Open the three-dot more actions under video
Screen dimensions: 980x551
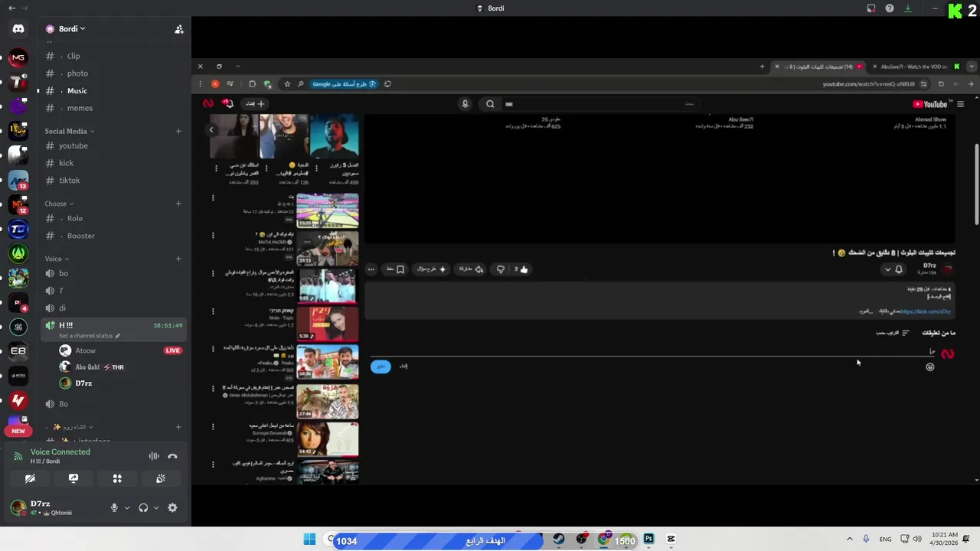pos(371,269)
